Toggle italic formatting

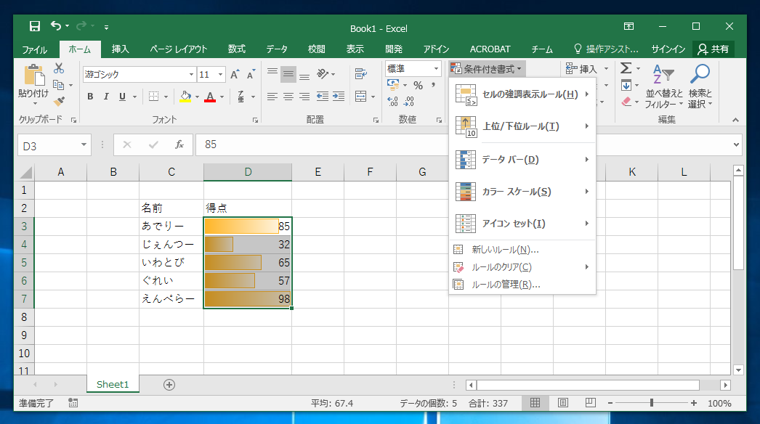point(106,96)
